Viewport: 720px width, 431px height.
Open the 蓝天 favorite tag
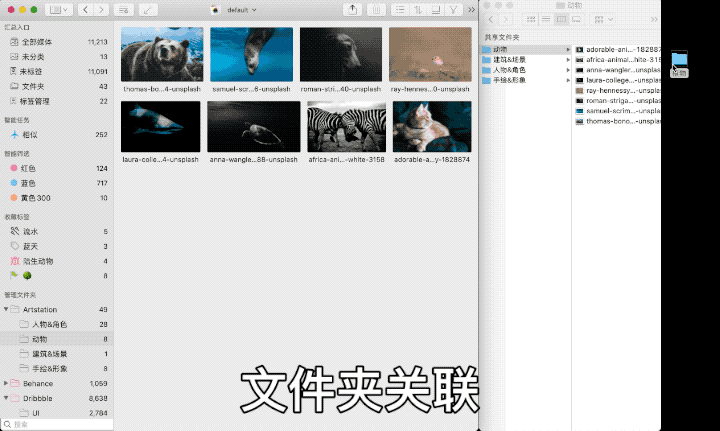click(x=57, y=246)
